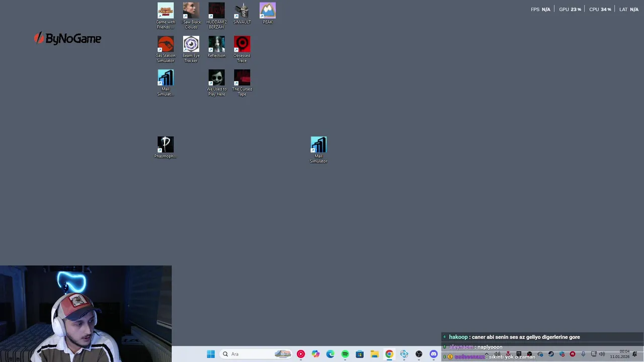Open notifications via the bell icon
The width and height of the screenshot is (644, 362).
point(634,354)
